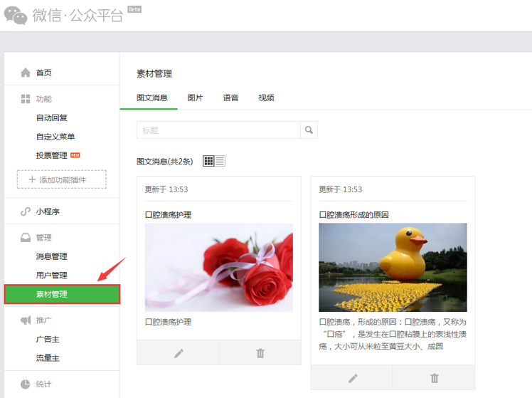Switch to grid view of articles
532x398 pixels.
208,161
